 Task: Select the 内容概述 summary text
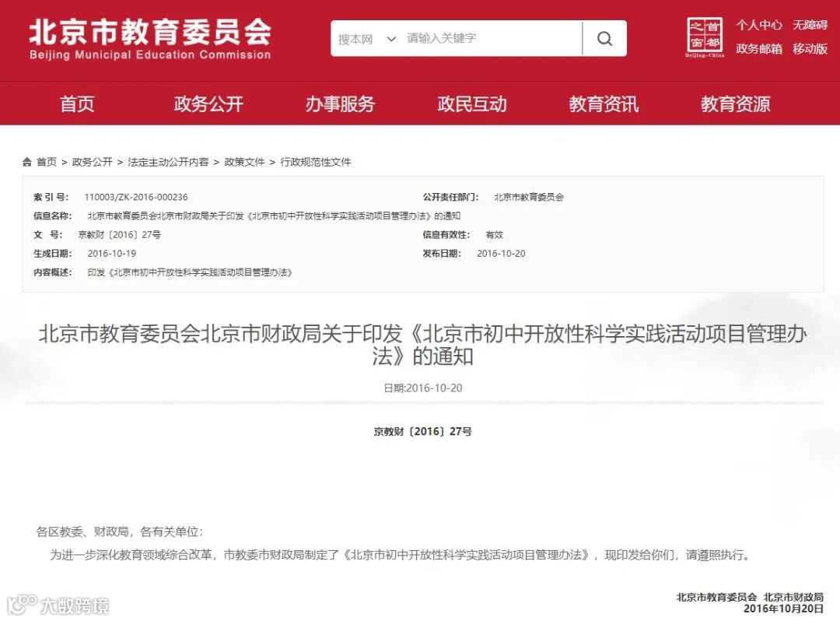(191, 272)
